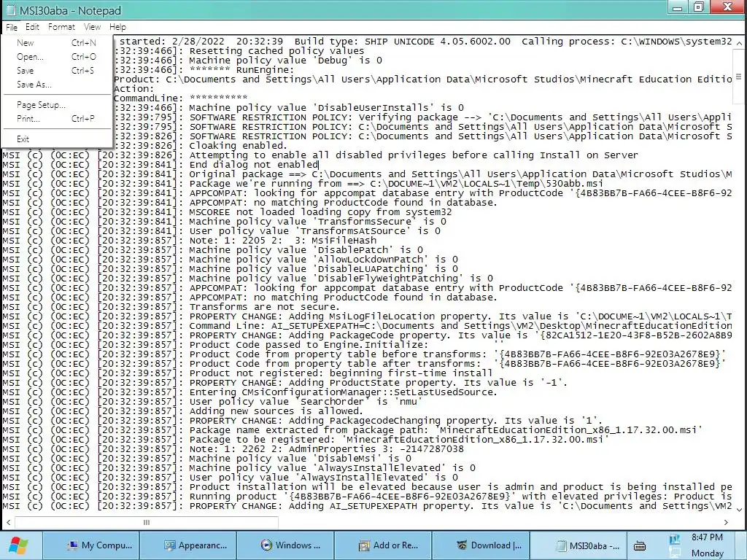Open Page Setup... from the File menu
The image size is (747, 560).
click(57, 105)
